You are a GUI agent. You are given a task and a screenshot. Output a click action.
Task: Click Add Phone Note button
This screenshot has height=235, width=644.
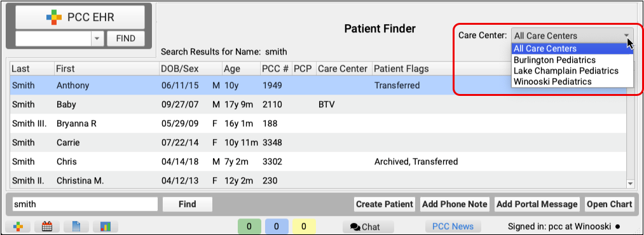455,205
